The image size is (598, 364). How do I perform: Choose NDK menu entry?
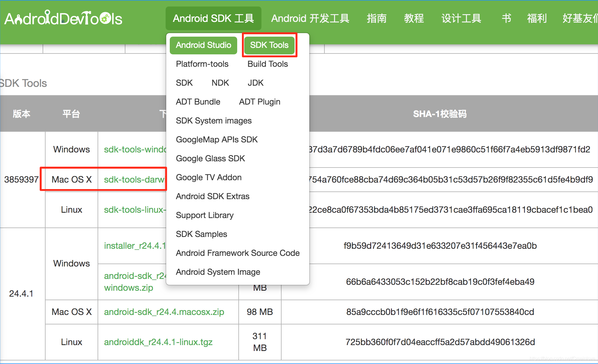220,83
